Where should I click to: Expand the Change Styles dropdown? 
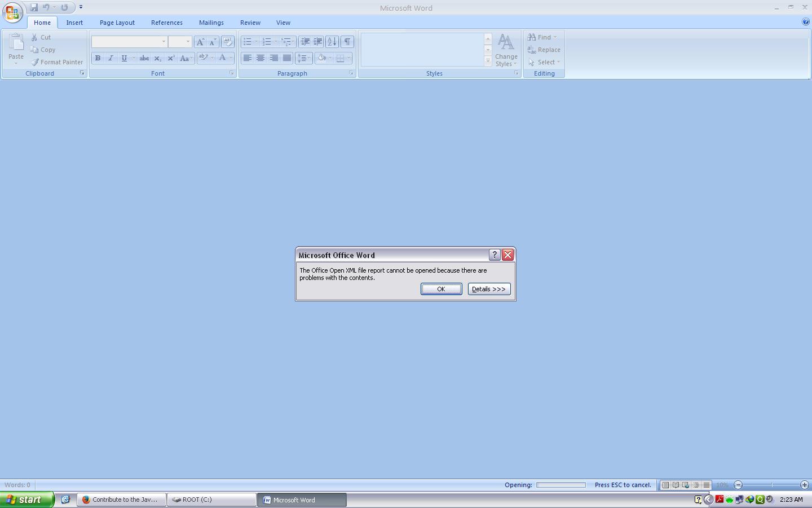point(506,50)
